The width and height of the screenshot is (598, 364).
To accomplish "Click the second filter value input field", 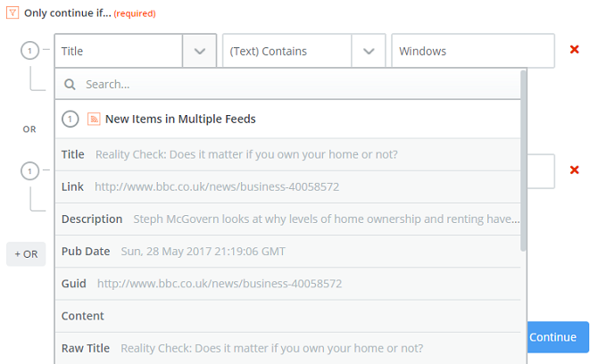I will (x=541, y=171).
